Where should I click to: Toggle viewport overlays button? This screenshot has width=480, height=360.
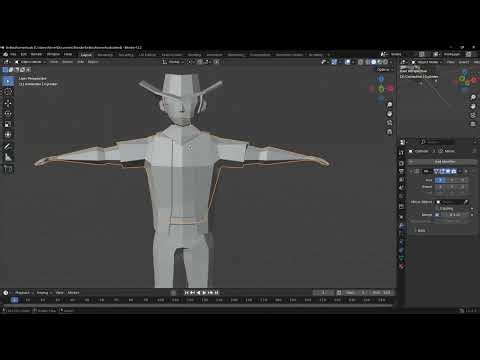(348, 62)
